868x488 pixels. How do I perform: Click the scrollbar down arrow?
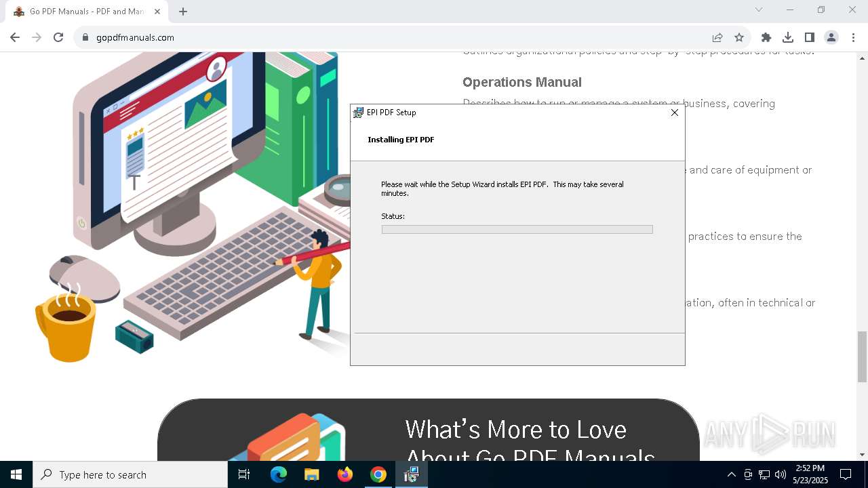pyautogui.click(x=863, y=455)
